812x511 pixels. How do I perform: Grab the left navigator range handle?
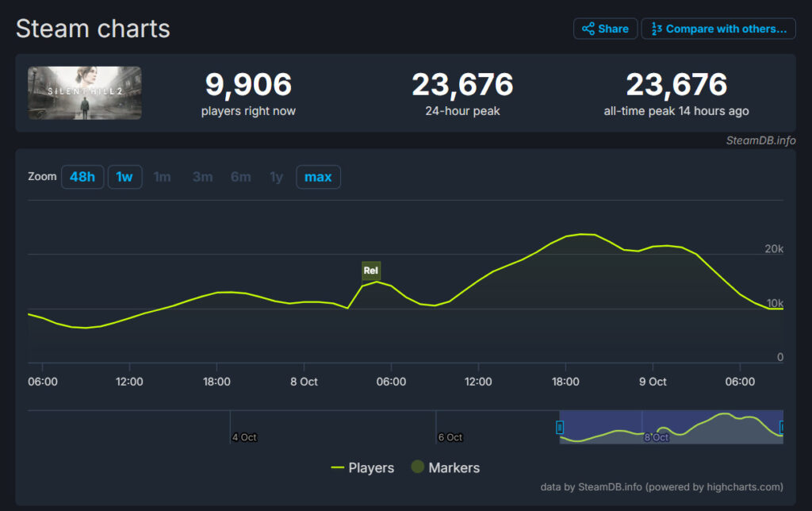(x=560, y=428)
